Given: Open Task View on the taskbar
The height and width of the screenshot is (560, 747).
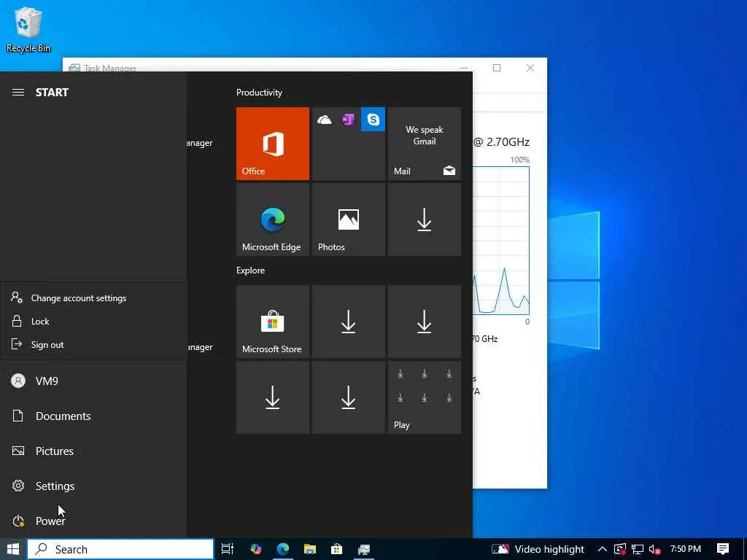Looking at the screenshot, I should (228, 549).
